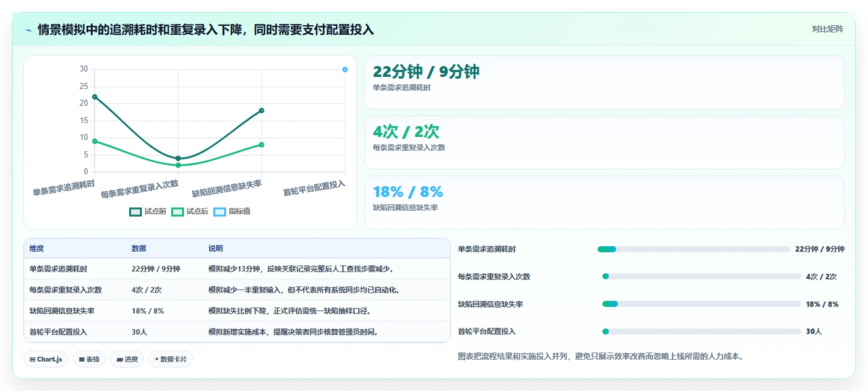The width and height of the screenshot is (868, 391).
Task: Click the 试点后 point at value 9
Action: pos(95,141)
